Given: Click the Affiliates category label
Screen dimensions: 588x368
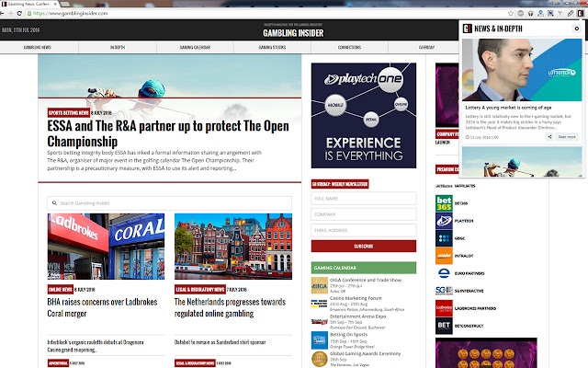Looking at the screenshot, I should [465, 186].
